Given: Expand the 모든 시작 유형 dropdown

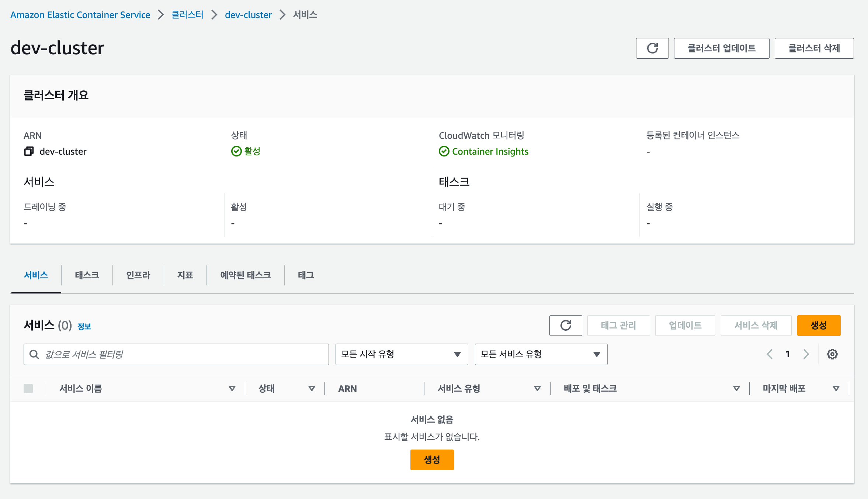Looking at the screenshot, I should [402, 354].
